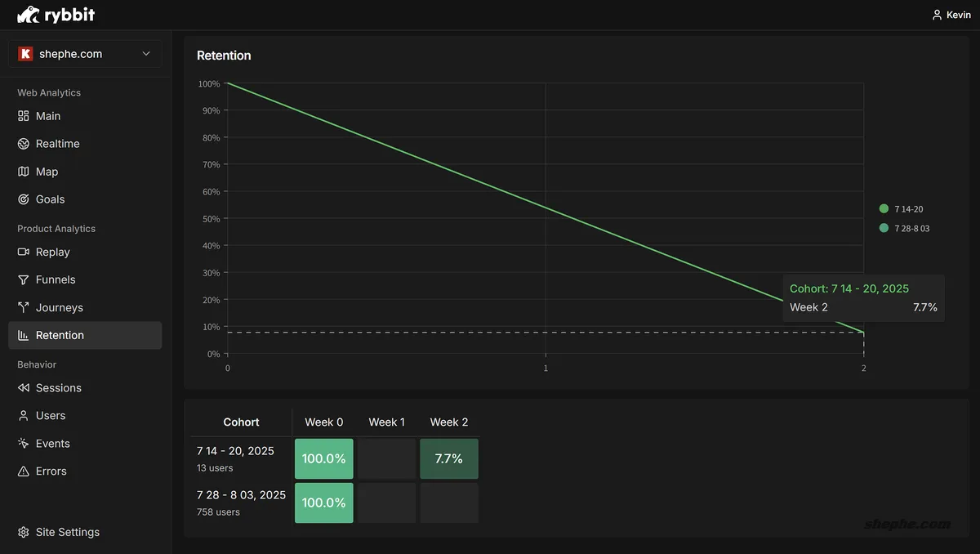
Task: Click the Sessions rewind icon
Action: click(24, 388)
